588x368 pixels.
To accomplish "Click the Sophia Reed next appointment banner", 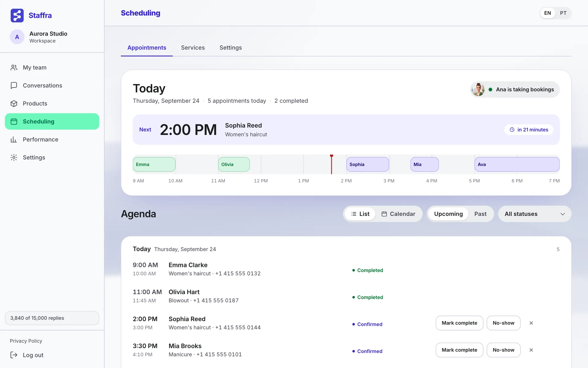I will point(346,130).
